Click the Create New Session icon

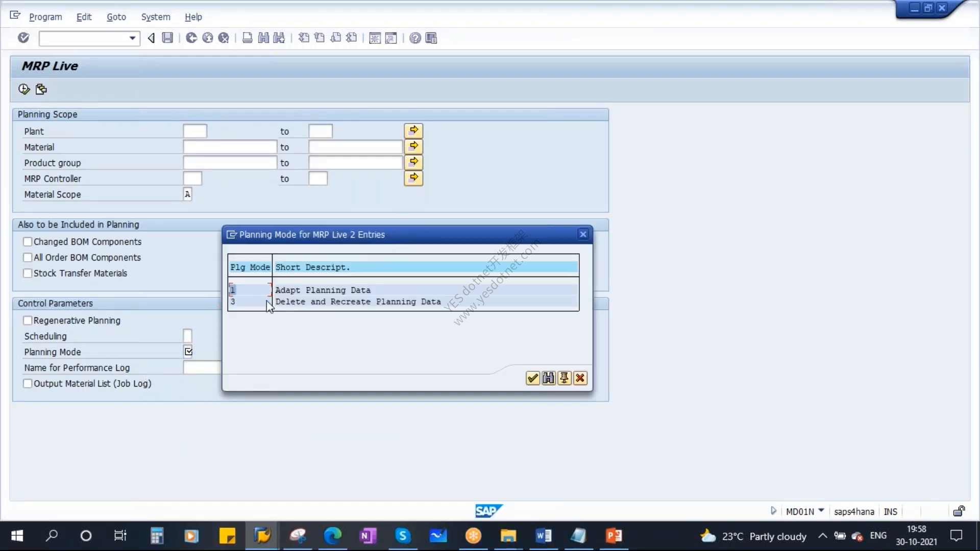coord(375,38)
